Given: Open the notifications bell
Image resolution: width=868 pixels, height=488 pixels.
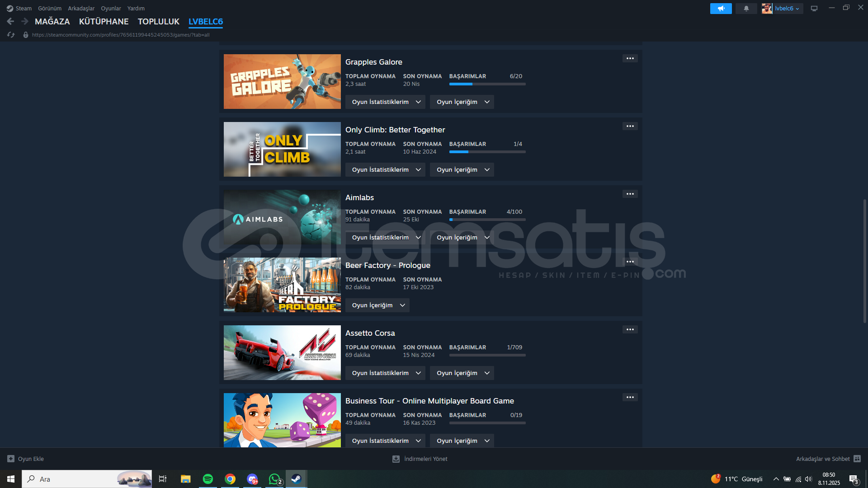Looking at the screenshot, I should [746, 9].
